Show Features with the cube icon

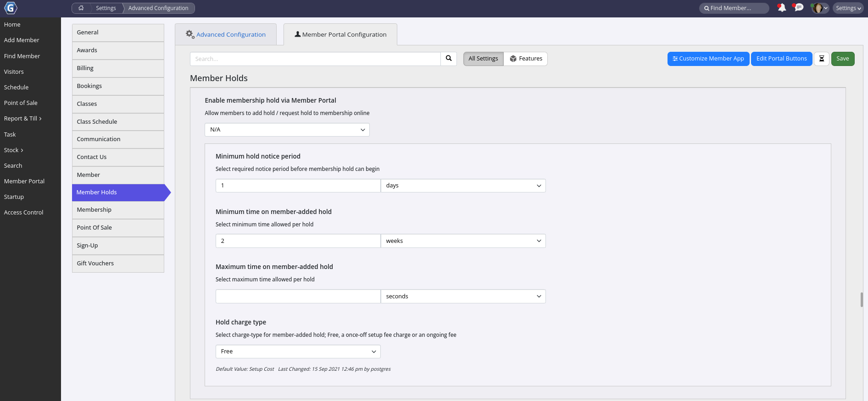click(x=526, y=59)
